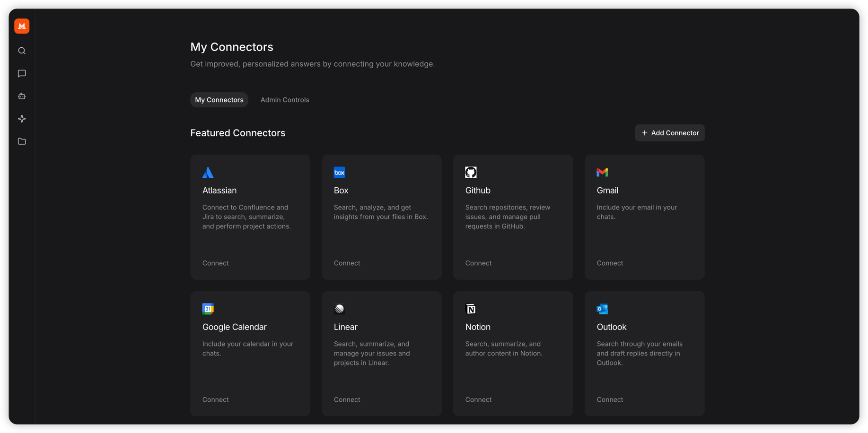
Task: Click the Box icon on its connector card
Action: pos(339,172)
